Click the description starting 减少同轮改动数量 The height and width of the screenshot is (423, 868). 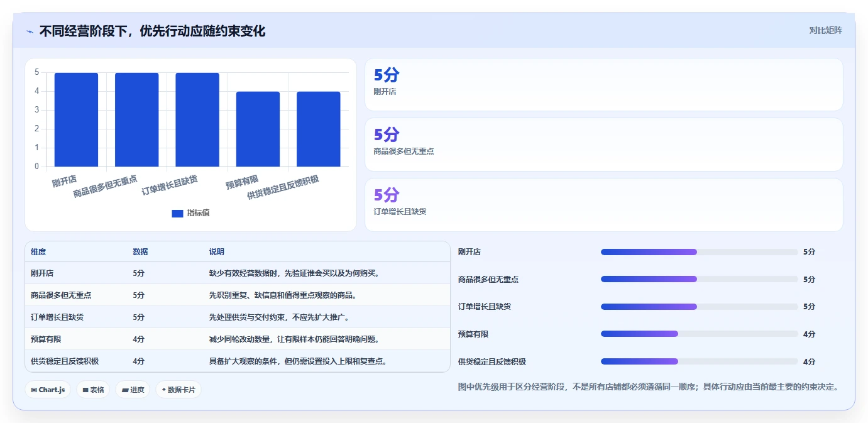click(x=294, y=339)
